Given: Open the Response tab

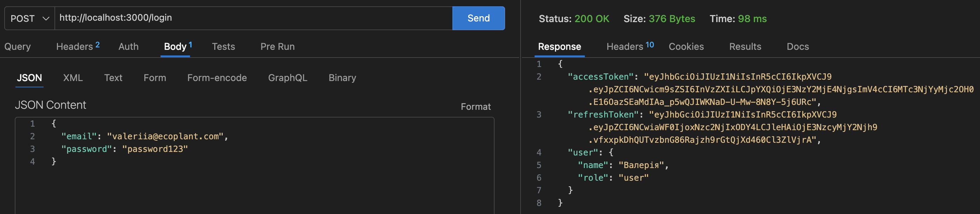Looking at the screenshot, I should click(x=559, y=46).
